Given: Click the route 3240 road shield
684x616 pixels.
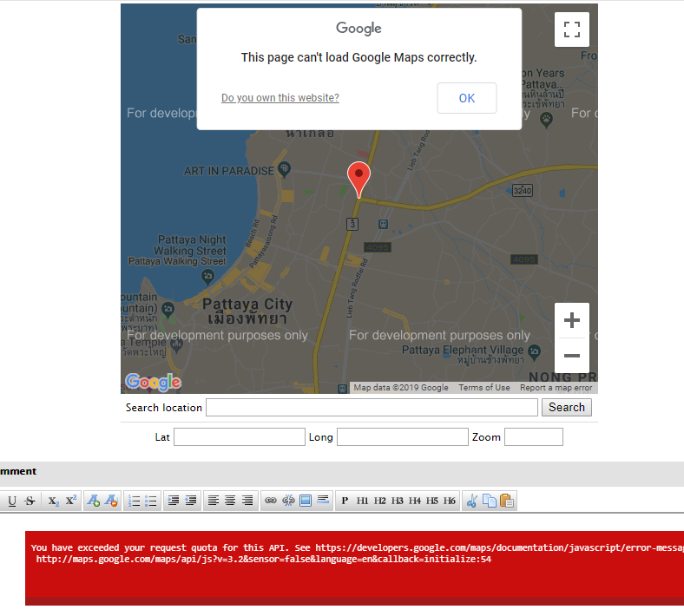Looking at the screenshot, I should coord(523,191).
